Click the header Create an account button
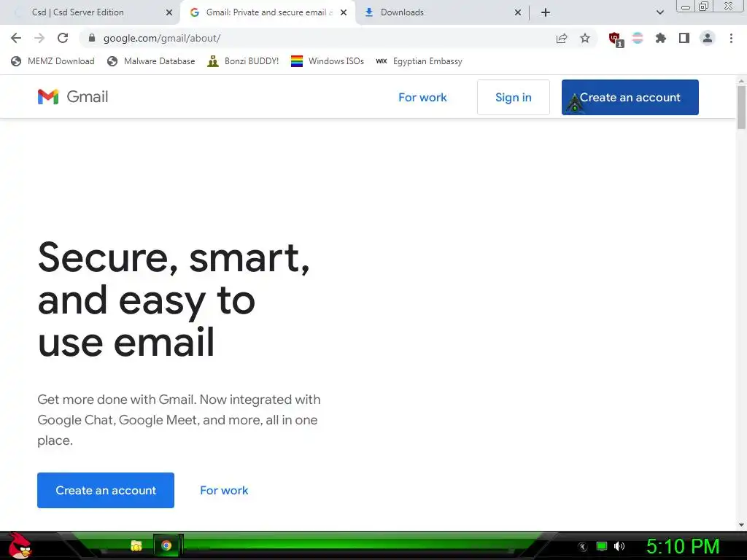 [630, 97]
